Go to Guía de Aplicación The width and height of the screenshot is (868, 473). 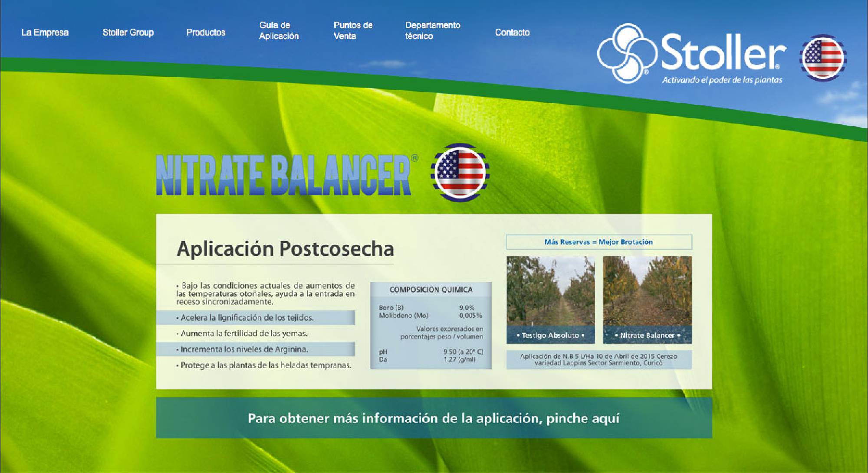point(279,30)
